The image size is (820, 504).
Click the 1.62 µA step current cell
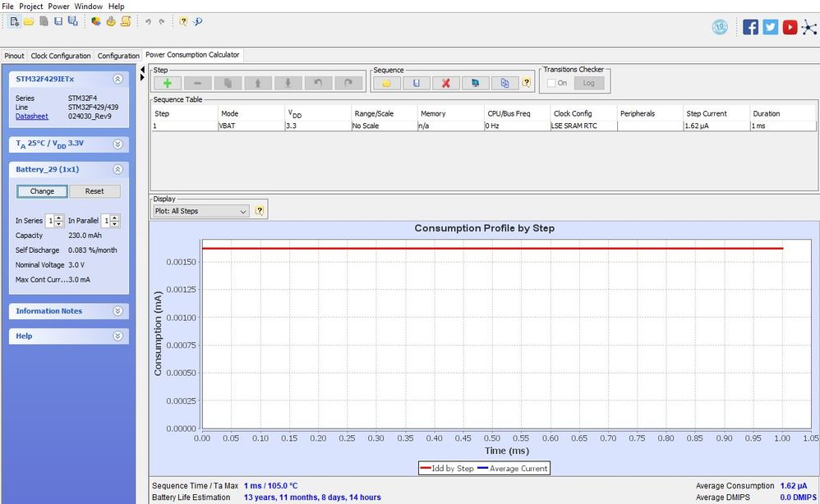point(716,126)
